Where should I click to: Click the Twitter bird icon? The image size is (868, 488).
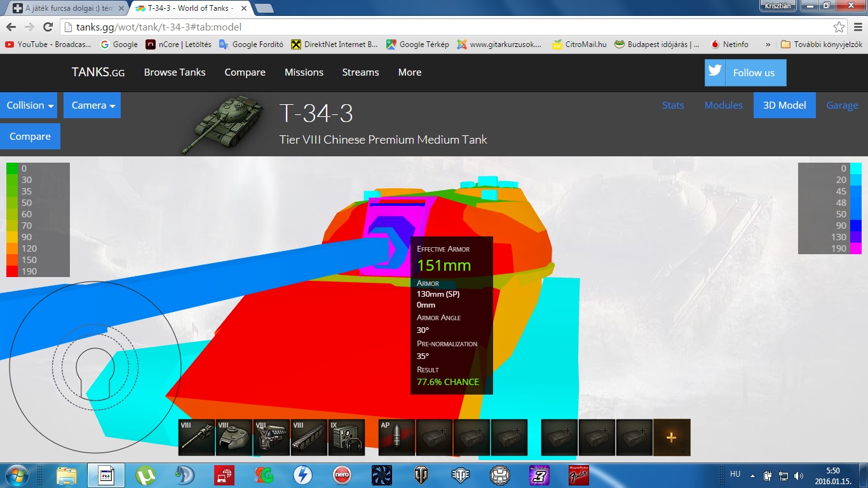tap(715, 71)
